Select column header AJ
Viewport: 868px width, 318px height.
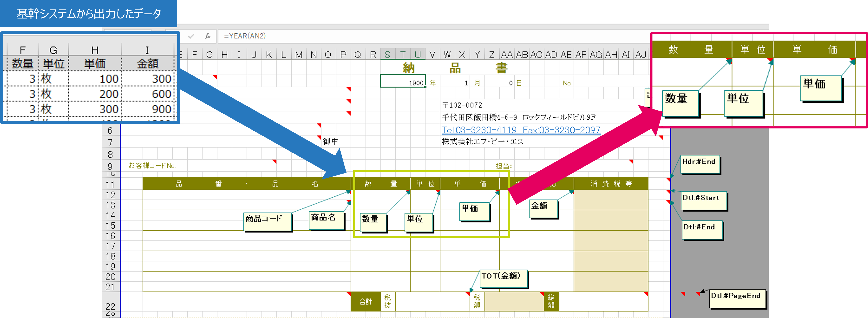[640, 54]
